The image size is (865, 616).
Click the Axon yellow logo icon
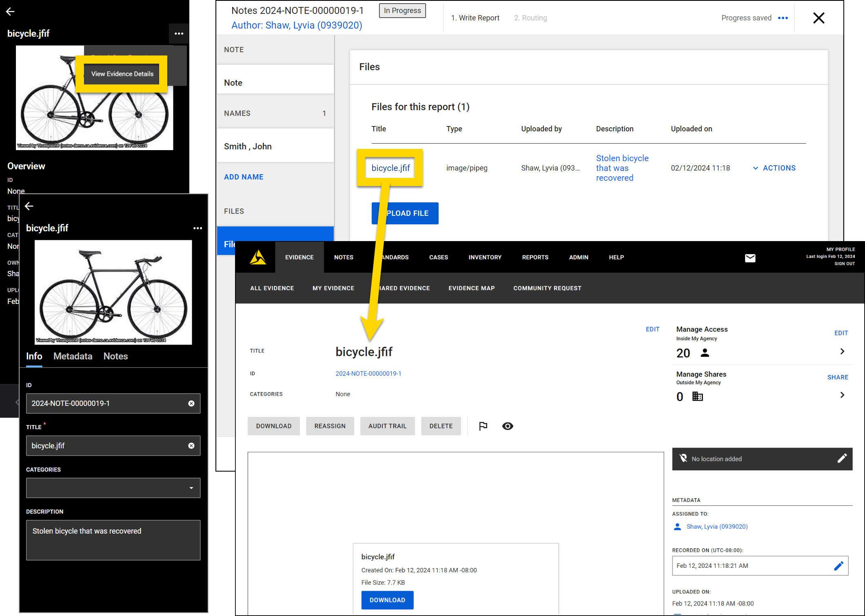[258, 257]
